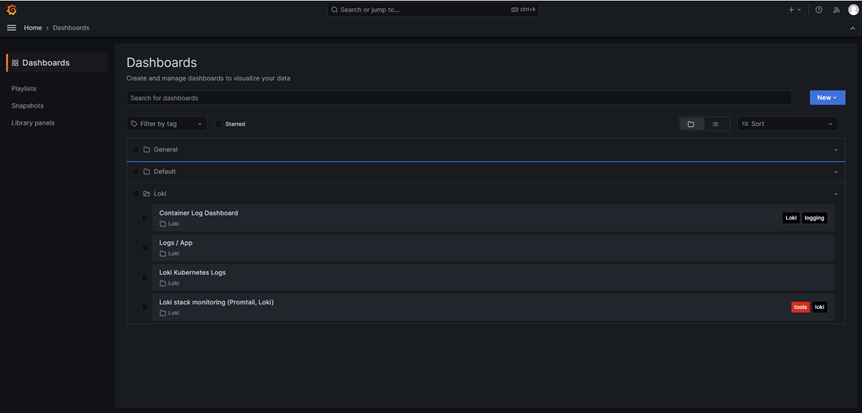The height and width of the screenshot is (413, 862).
Task: Open Container Log Dashboard
Action: tap(198, 213)
